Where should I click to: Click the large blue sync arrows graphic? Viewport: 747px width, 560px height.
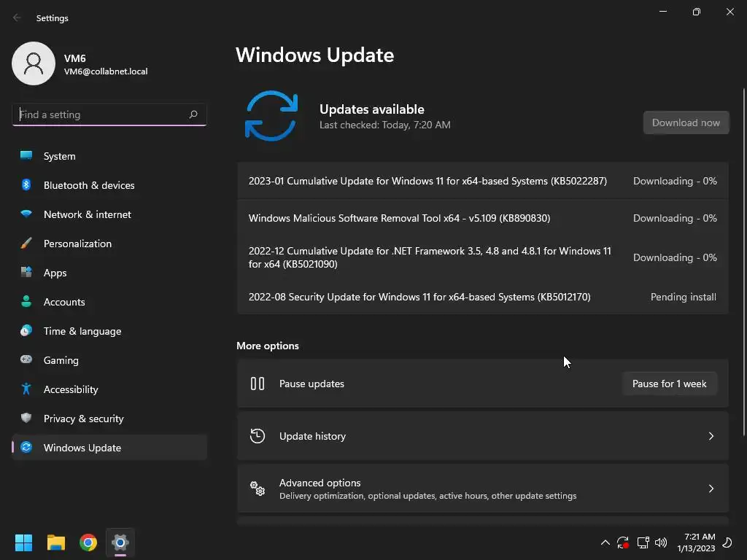pyautogui.click(x=271, y=116)
